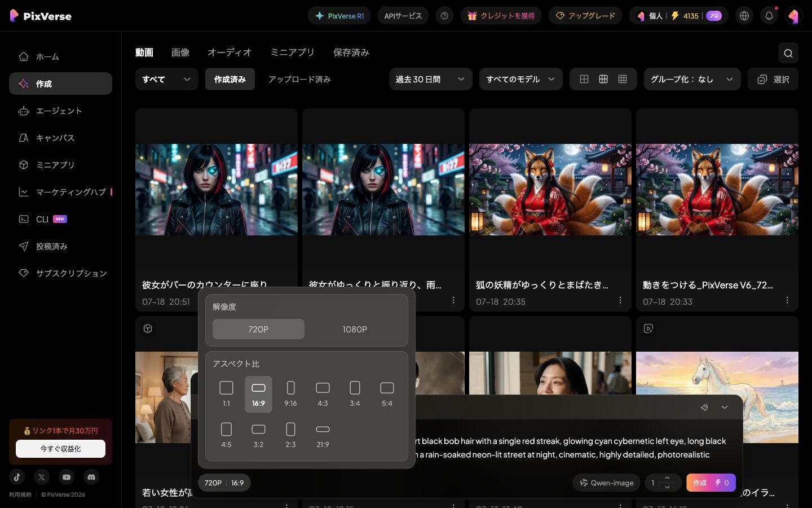Switch to 保存済み tab
The image size is (812, 508).
pos(351,52)
